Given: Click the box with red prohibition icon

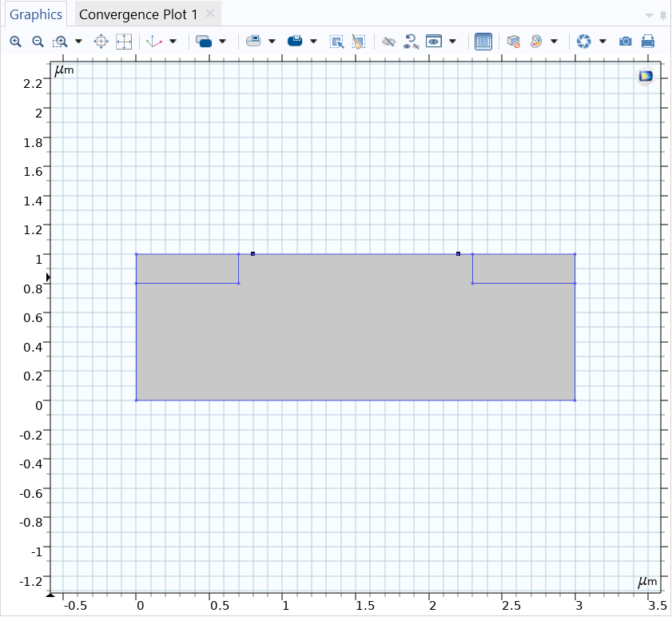Looking at the screenshot, I should click(x=513, y=42).
